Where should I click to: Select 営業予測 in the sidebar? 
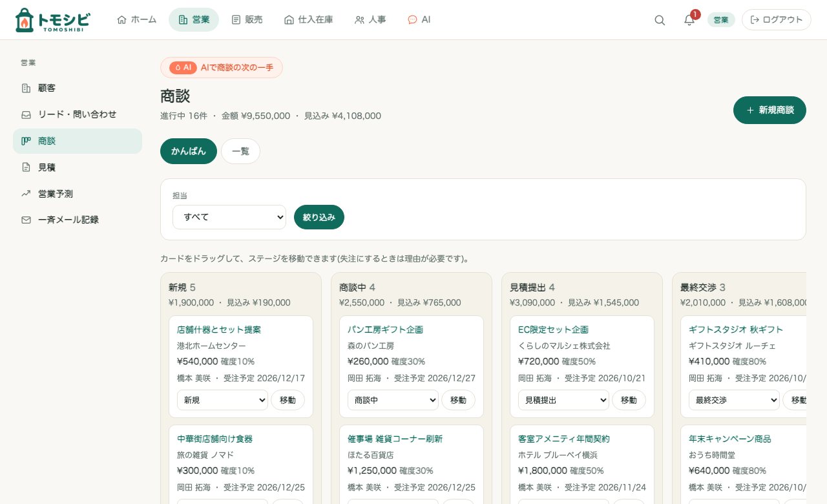pyautogui.click(x=78, y=193)
